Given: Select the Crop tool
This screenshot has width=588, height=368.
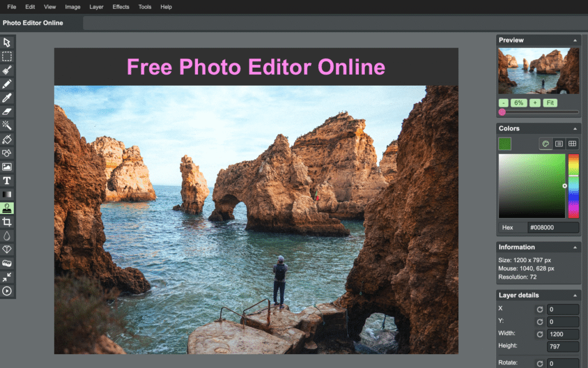Looking at the screenshot, I should (x=7, y=222).
